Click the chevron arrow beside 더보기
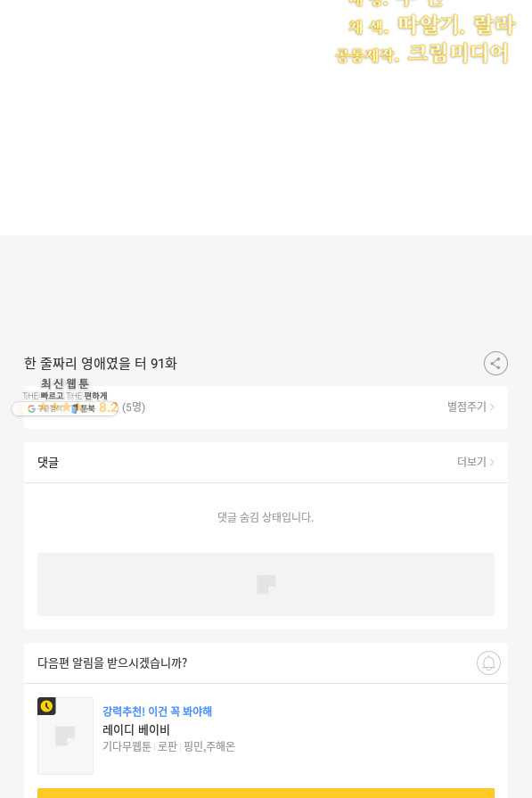This screenshot has height=798, width=532. (492, 462)
